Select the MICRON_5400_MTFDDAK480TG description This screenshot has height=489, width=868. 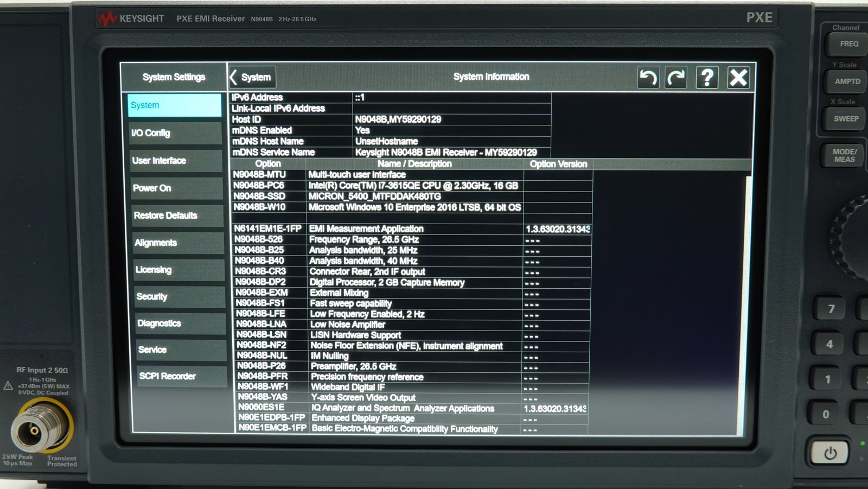click(x=374, y=196)
